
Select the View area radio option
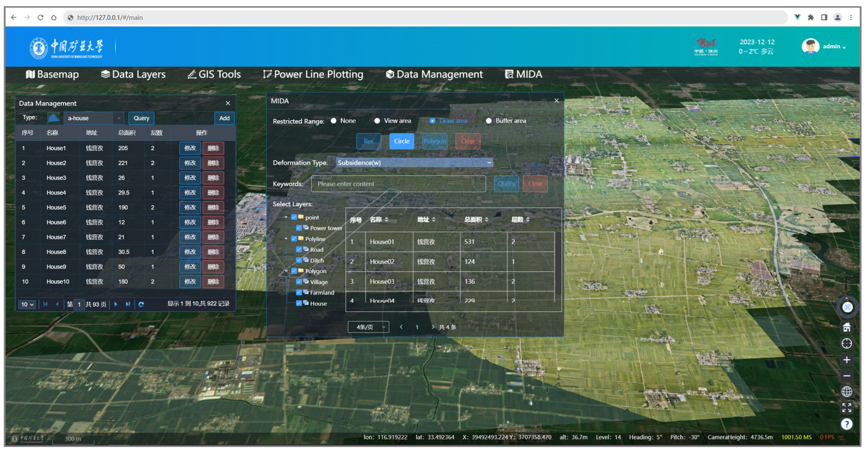click(x=377, y=121)
